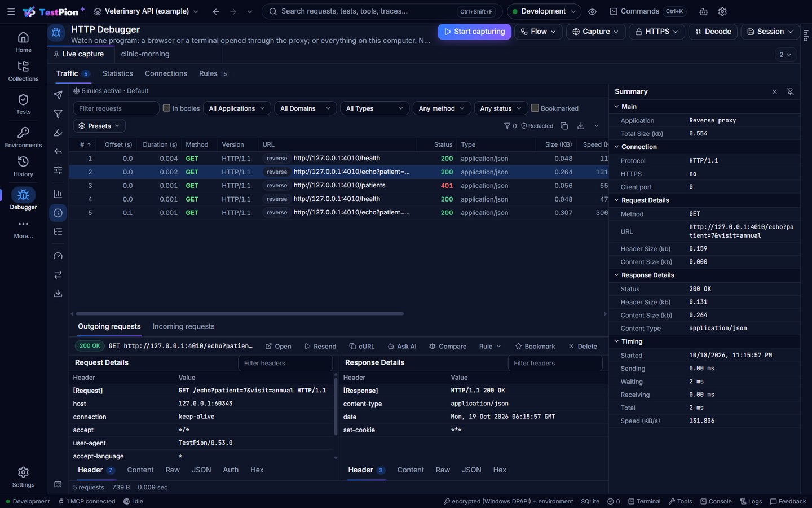Open the Tests shield icon
Screen dimensions: 812x508
coord(23,104)
